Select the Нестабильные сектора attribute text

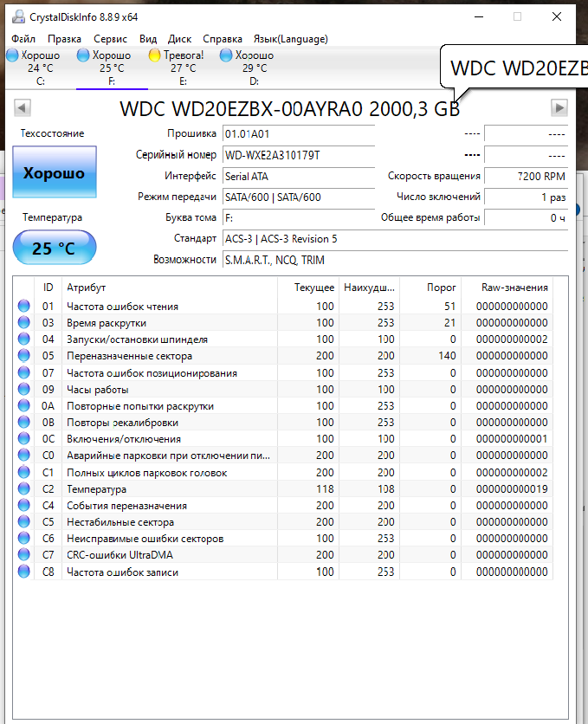click(x=120, y=521)
